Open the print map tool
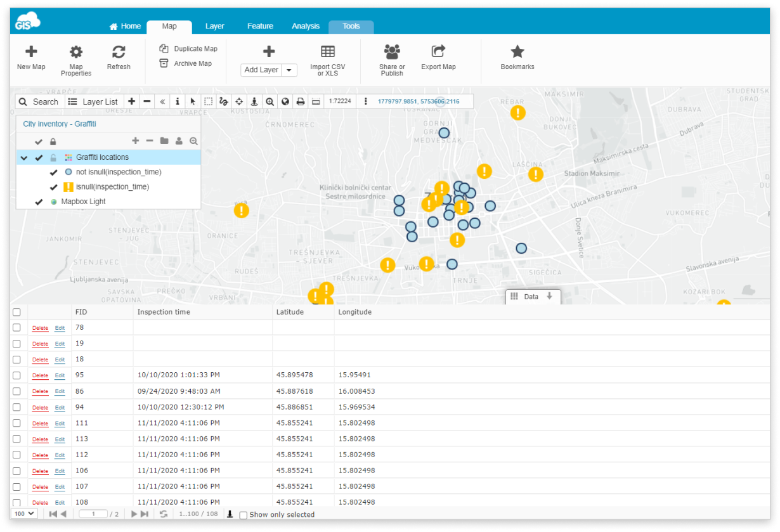The width and height of the screenshot is (780, 532). (300, 101)
